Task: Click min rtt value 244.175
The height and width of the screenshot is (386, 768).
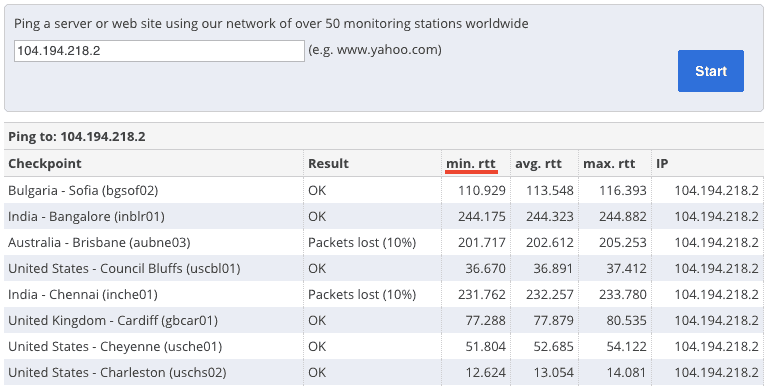Action: tap(481, 217)
